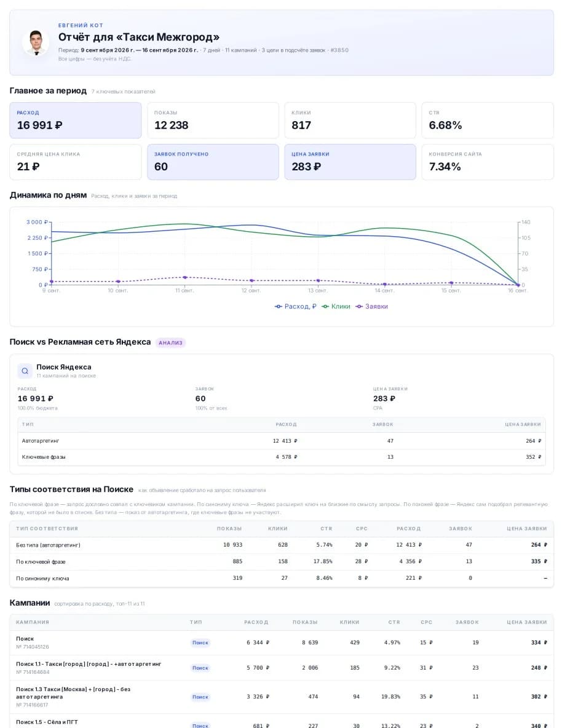Toggle the Заявки legend series
This screenshot has width=562, height=728.
tap(371, 306)
